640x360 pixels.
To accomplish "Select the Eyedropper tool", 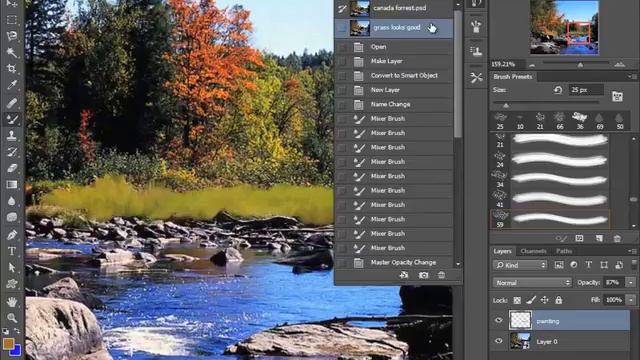I will click(12, 85).
